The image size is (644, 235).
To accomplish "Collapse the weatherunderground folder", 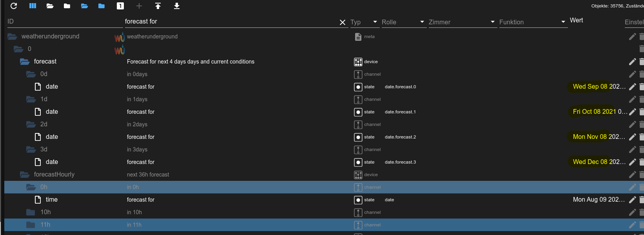I will coord(12,36).
